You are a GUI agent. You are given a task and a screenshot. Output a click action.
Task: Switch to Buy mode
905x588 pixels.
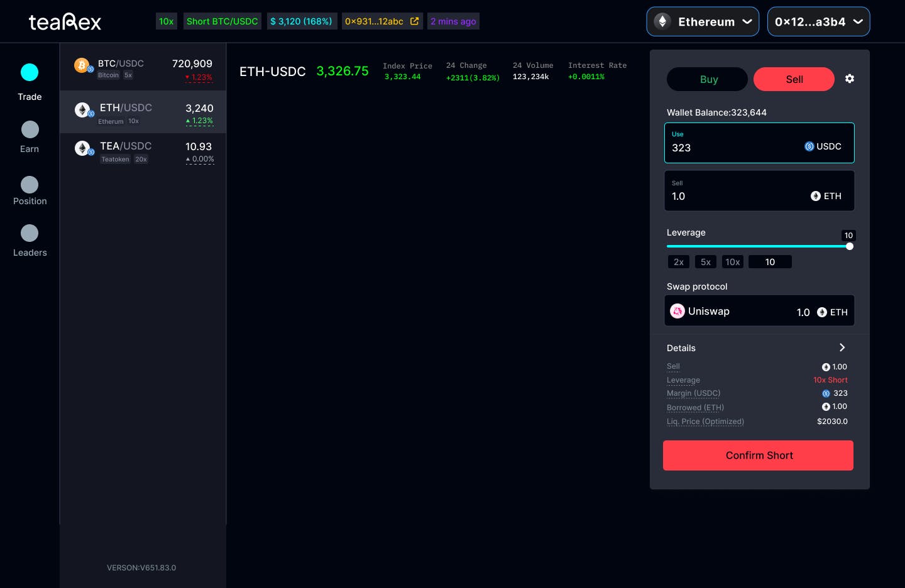pos(708,79)
